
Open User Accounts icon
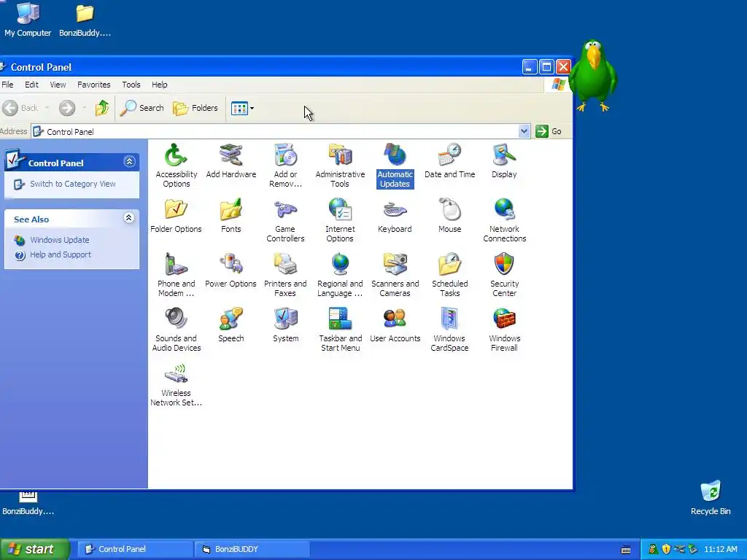pos(395,324)
